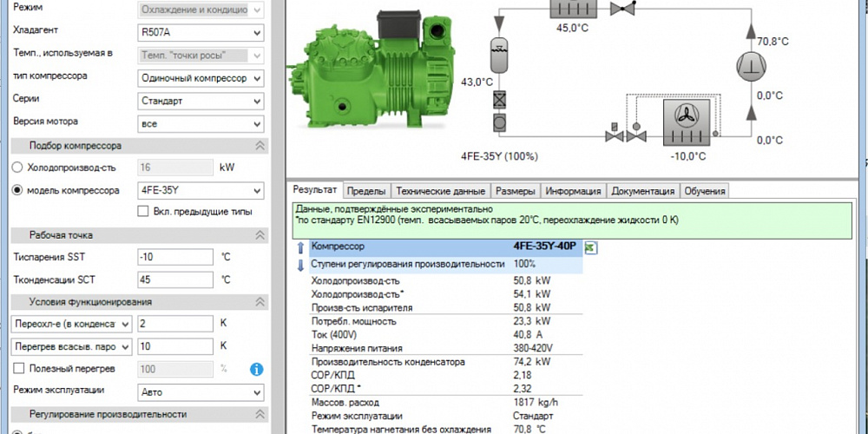868x434 pixels.
Task: Click the sight glass symbol in the diagram
Action: [x=499, y=122]
